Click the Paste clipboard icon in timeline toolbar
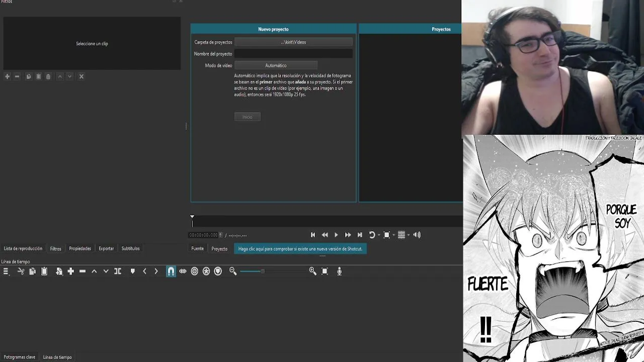Viewport: 644px width, 362px height. click(x=44, y=271)
